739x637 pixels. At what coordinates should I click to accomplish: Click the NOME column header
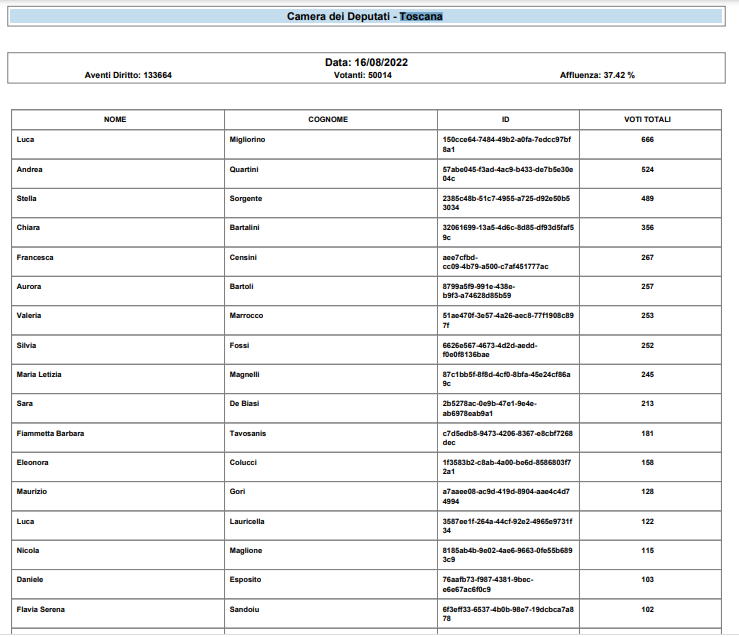click(x=115, y=120)
